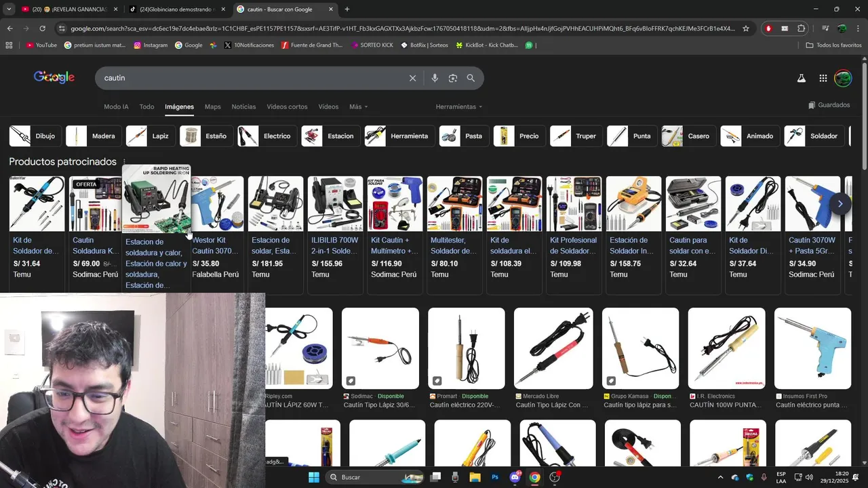Image resolution: width=868 pixels, height=488 pixels.
Task: Open OBS Studio from the taskbar
Action: coord(555,477)
